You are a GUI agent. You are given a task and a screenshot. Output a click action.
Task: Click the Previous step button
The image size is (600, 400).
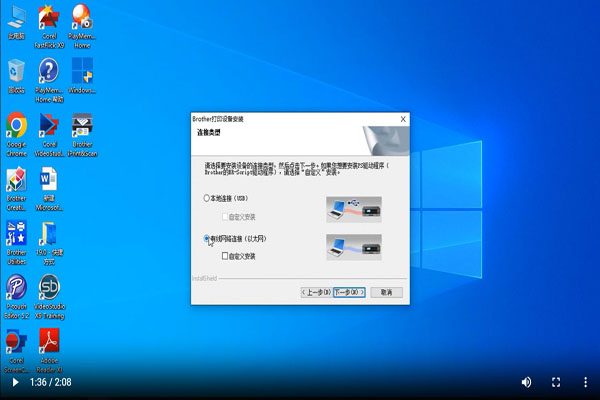316,292
